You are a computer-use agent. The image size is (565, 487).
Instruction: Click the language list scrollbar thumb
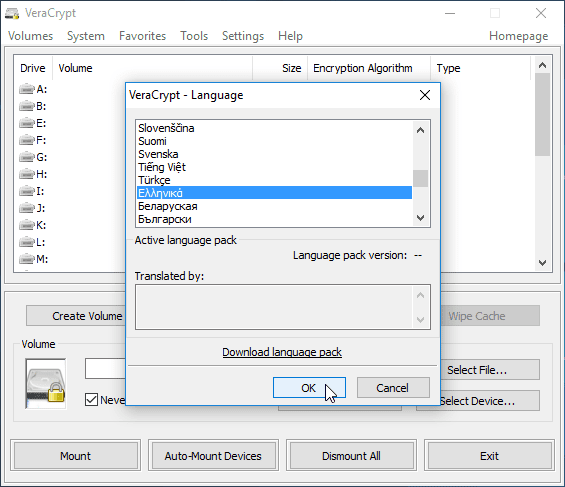[420, 178]
